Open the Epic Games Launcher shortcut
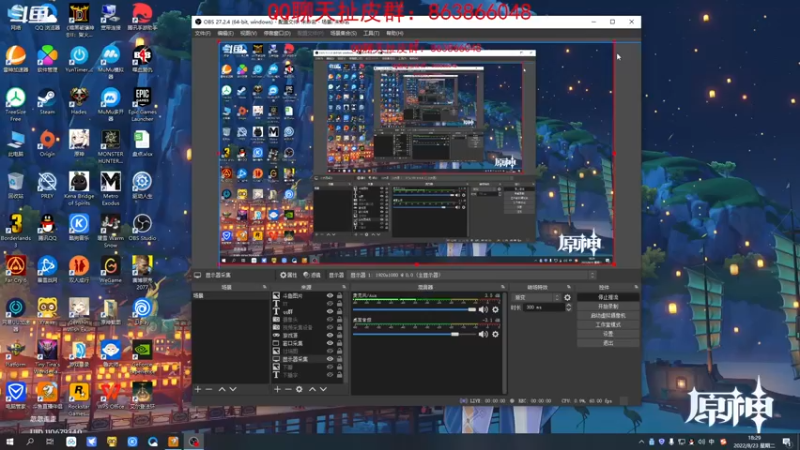The width and height of the screenshot is (800, 450). click(142, 104)
